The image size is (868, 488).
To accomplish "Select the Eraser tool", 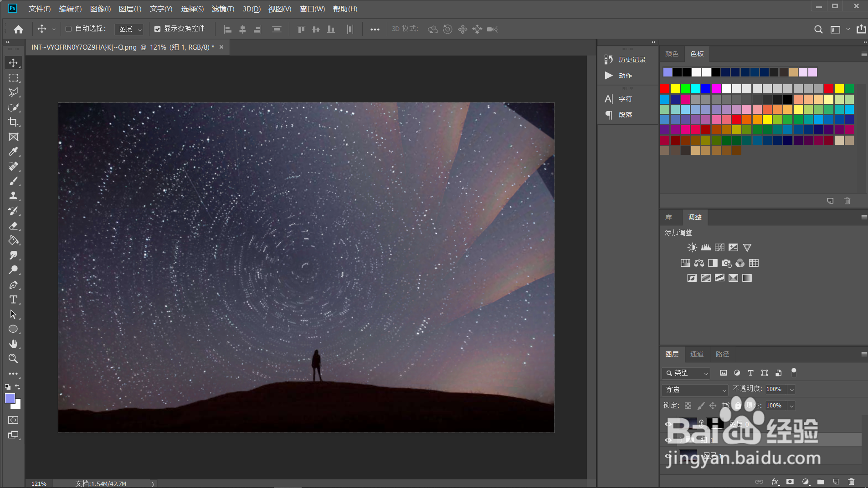I will (x=13, y=226).
